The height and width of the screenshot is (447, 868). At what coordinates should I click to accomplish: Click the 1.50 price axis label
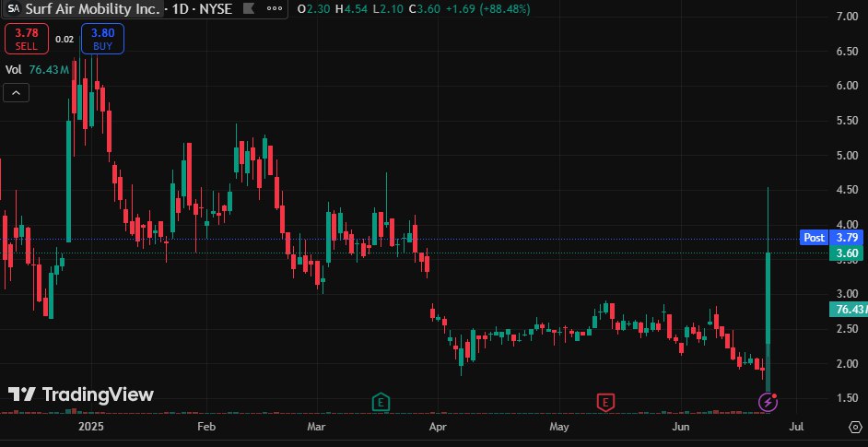pyautogui.click(x=847, y=398)
